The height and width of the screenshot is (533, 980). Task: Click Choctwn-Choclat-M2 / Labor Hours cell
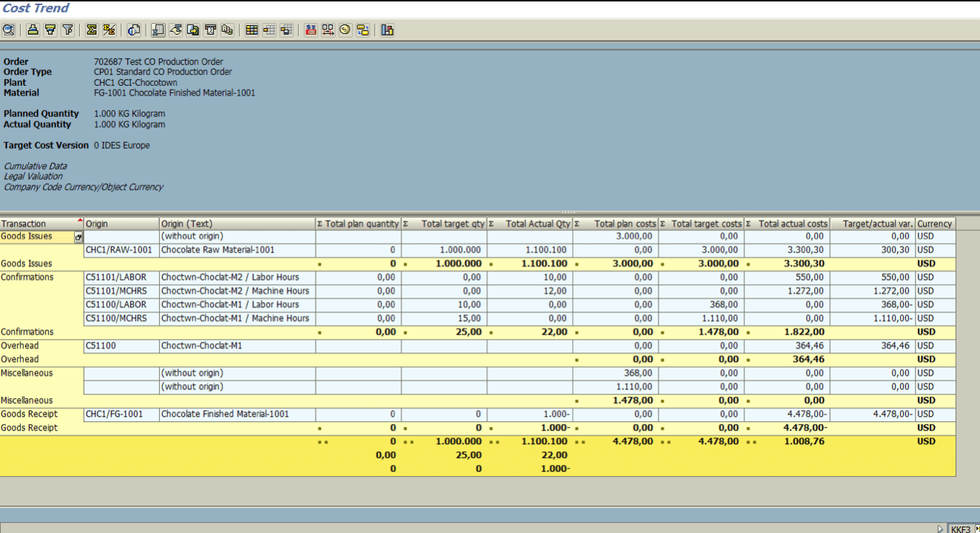238,278
